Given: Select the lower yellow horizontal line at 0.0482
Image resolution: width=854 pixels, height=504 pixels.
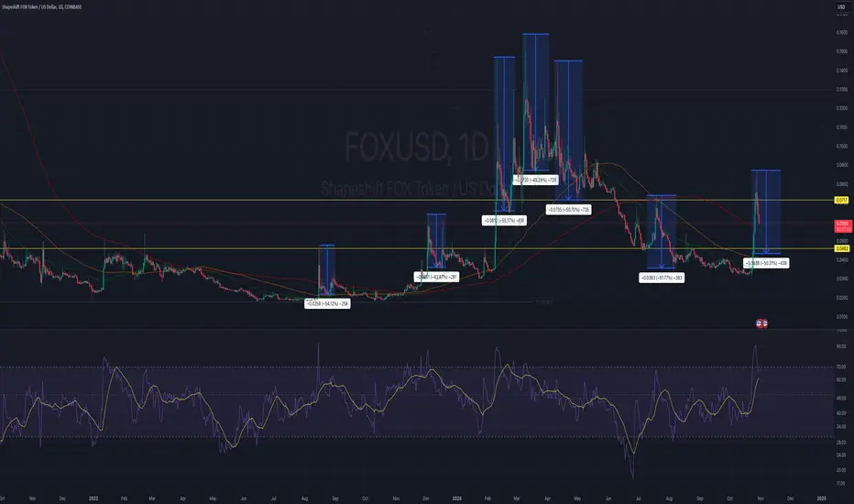Looking at the screenshot, I should point(417,249).
